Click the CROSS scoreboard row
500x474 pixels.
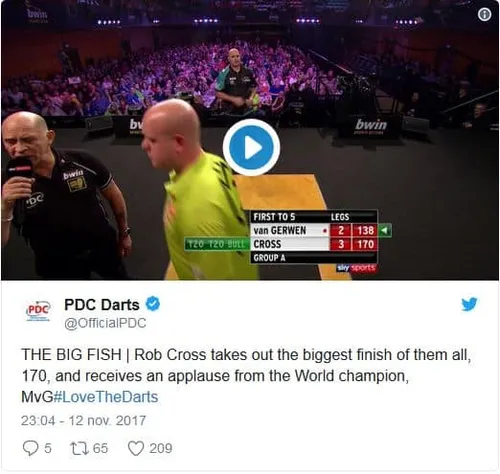click(314, 244)
